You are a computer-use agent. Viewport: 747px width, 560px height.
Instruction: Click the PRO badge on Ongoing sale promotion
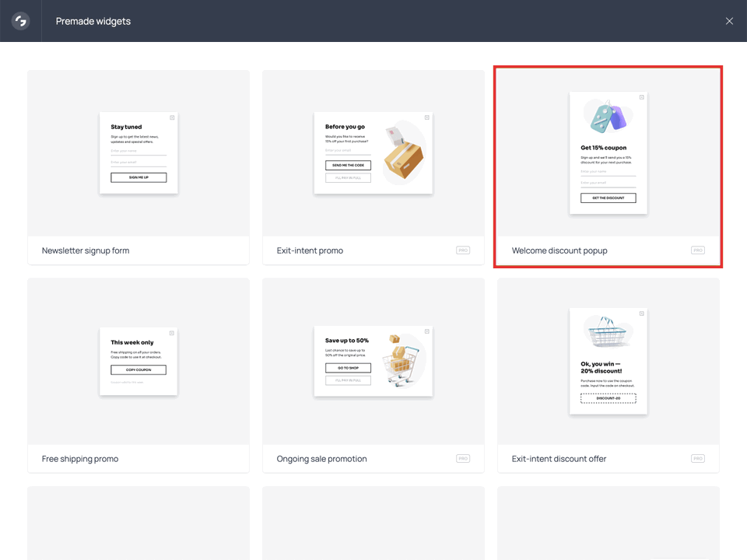(x=462, y=458)
